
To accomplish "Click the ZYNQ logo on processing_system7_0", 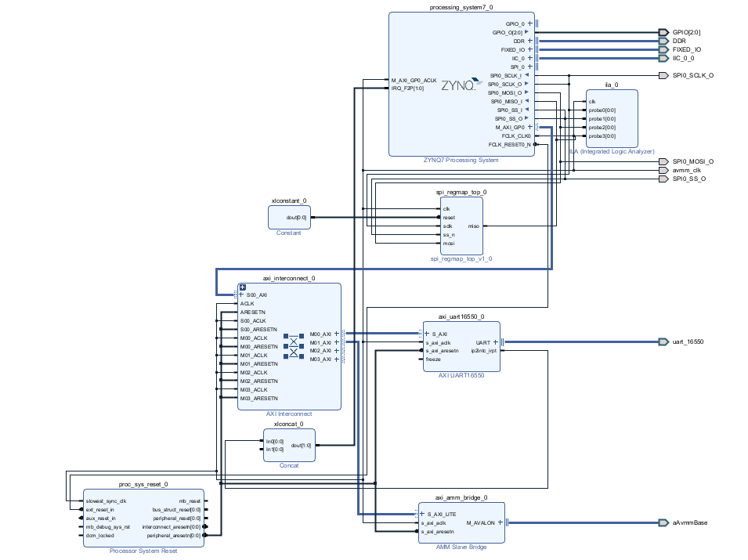I will coord(461,85).
